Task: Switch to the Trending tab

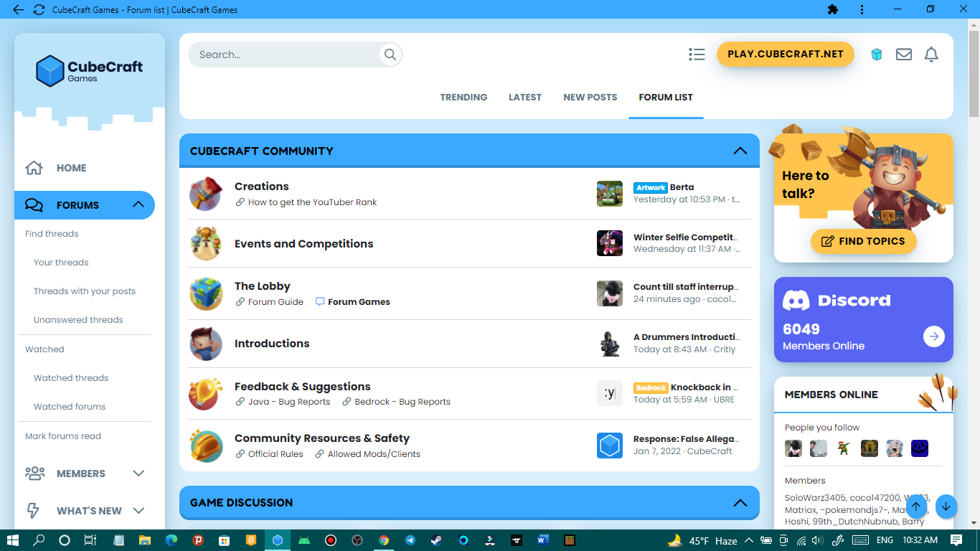Action: tap(463, 97)
